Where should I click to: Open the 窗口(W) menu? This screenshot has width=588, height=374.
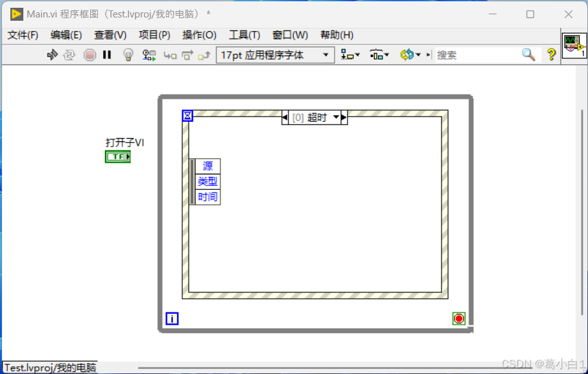(289, 35)
